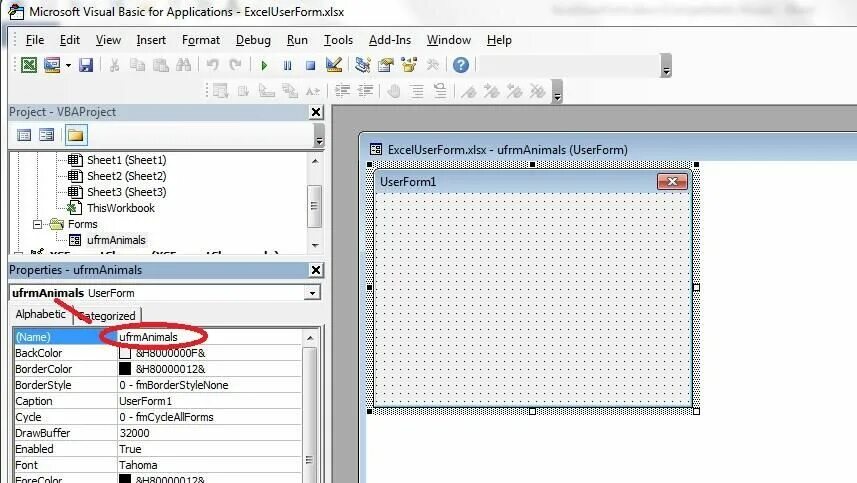Open the ufrmAnimals UserForm object dropdown

[x=312, y=293]
